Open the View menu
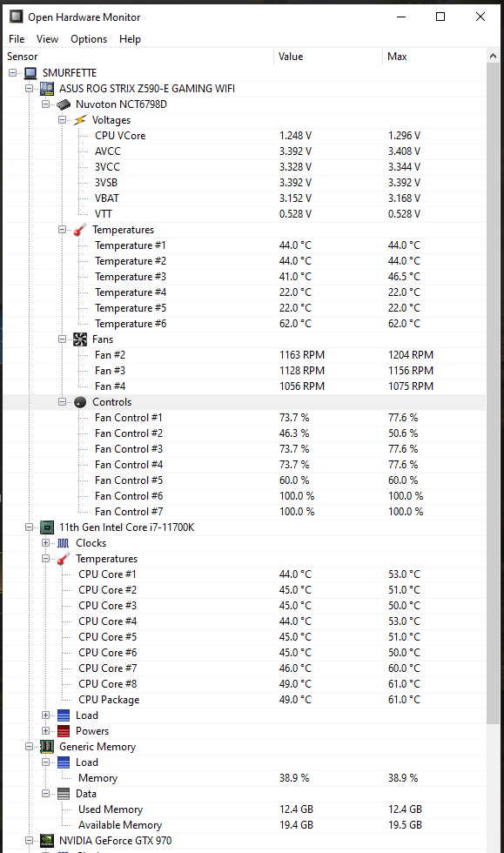 coord(47,38)
